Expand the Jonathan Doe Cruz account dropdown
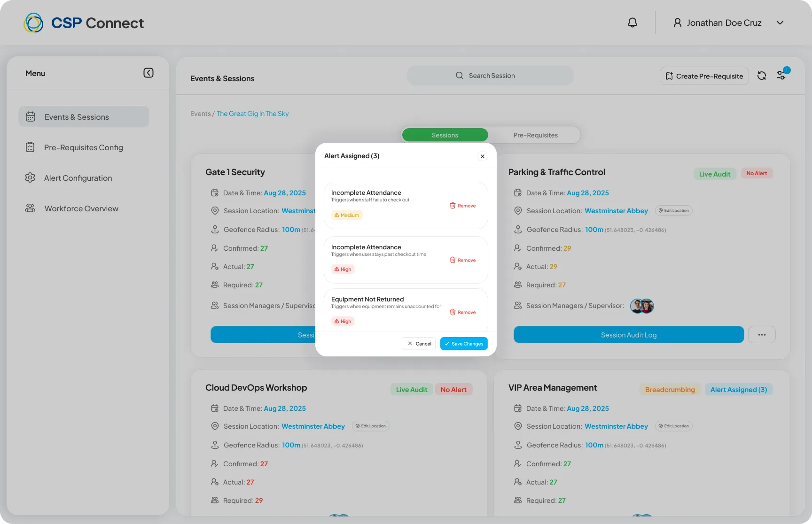Screen dimensions: 812x524 [x=780, y=23]
